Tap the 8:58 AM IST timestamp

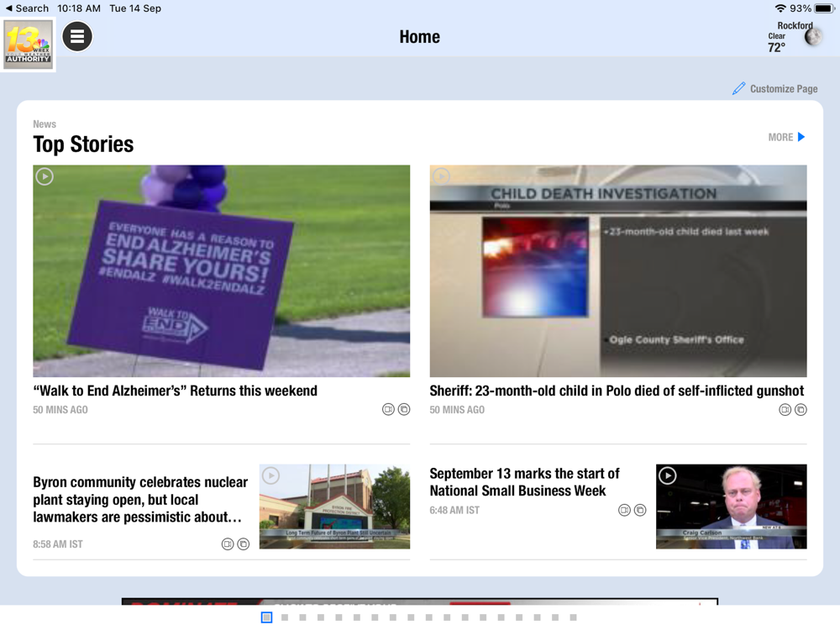coord(58,544)
